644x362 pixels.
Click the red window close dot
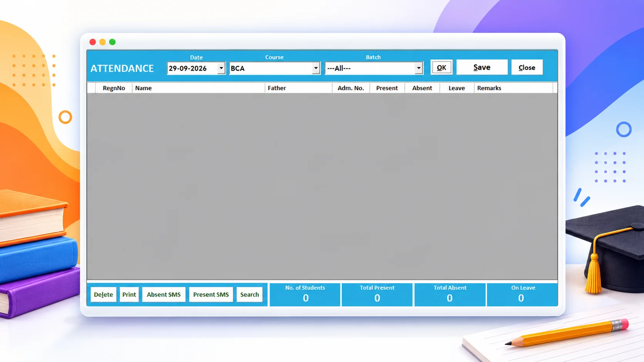pyautogui.click(x=93, y=42)
